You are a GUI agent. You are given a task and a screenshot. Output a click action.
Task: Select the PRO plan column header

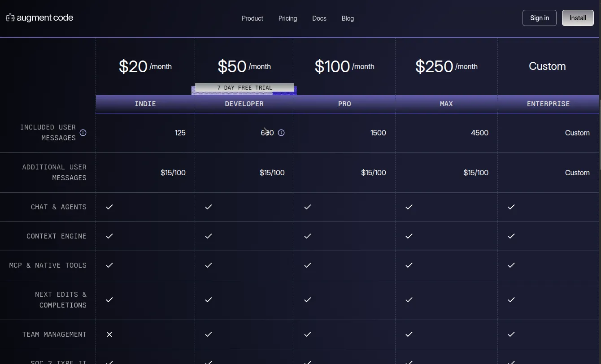coord(344,104)
